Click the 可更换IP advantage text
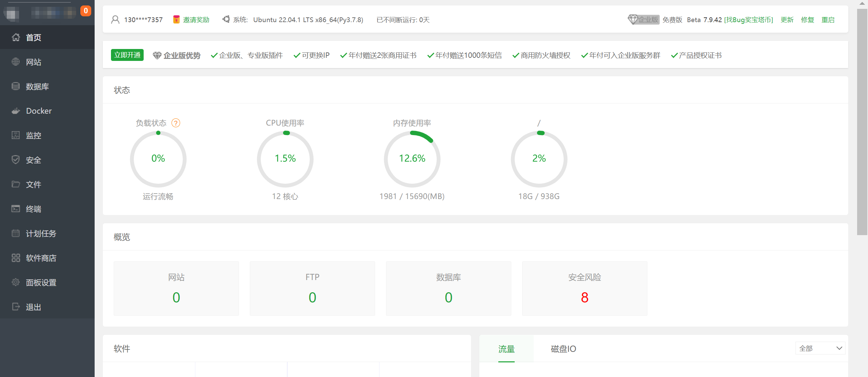Screen dimensions: 868x377 click(x=316, y=55)
